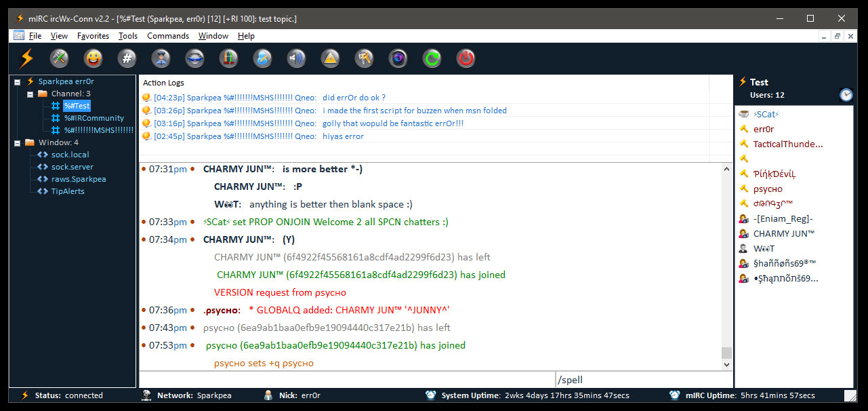Click the purple camera lens toolbar icon
Screen dimensions: 868x411
398,58
